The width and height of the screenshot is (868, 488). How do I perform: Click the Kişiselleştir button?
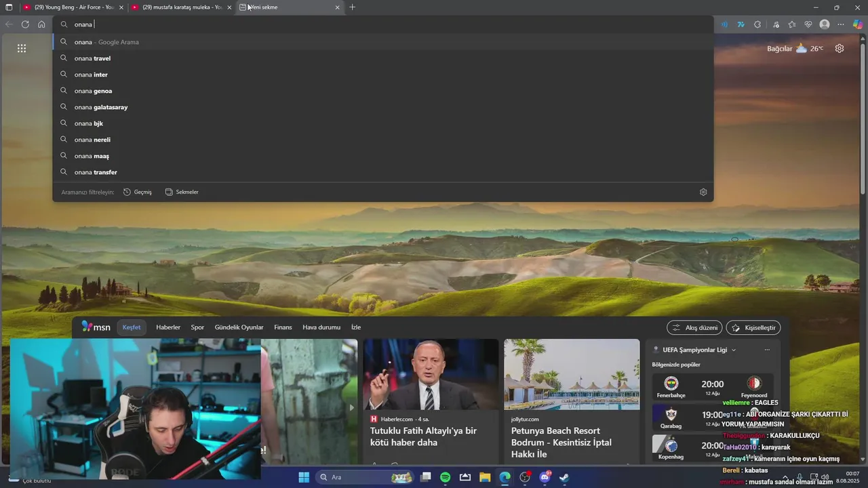coord(753,327)
